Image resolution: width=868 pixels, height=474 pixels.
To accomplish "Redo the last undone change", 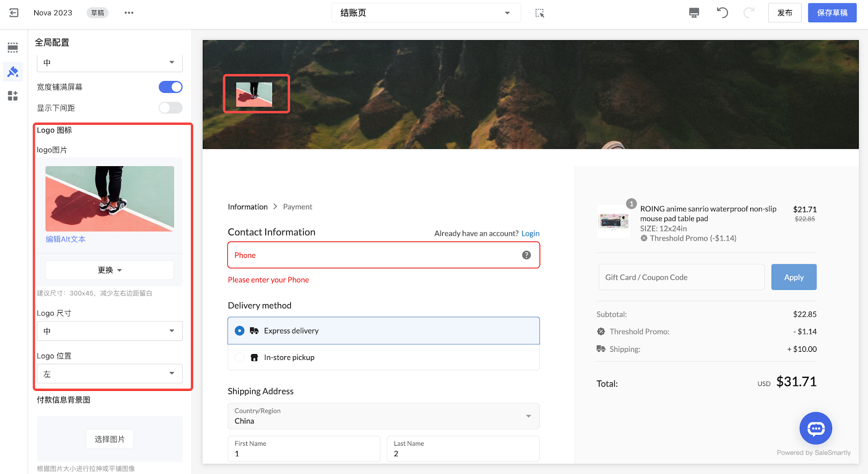I will pos(749,12).
